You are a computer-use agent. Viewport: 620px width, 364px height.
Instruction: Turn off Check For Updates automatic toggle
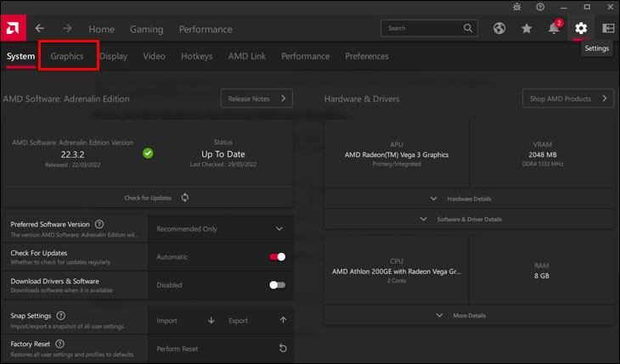[x=277, y=256]
